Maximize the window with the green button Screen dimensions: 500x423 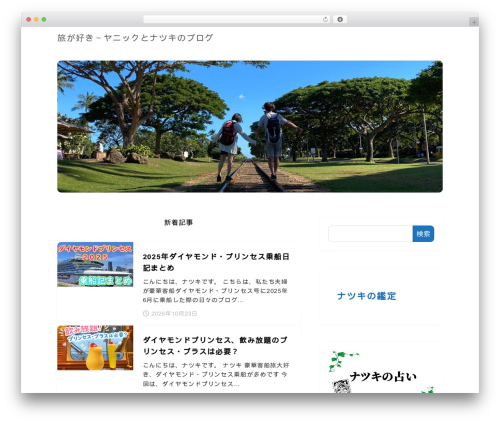44,20
